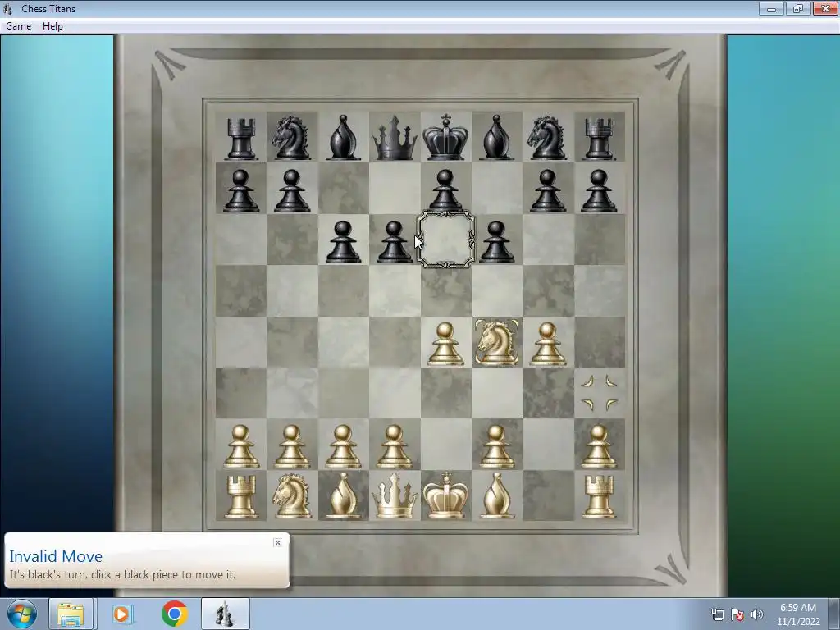Click the white bishop on f1
840x630 pixels.
[x=496, y=496]
